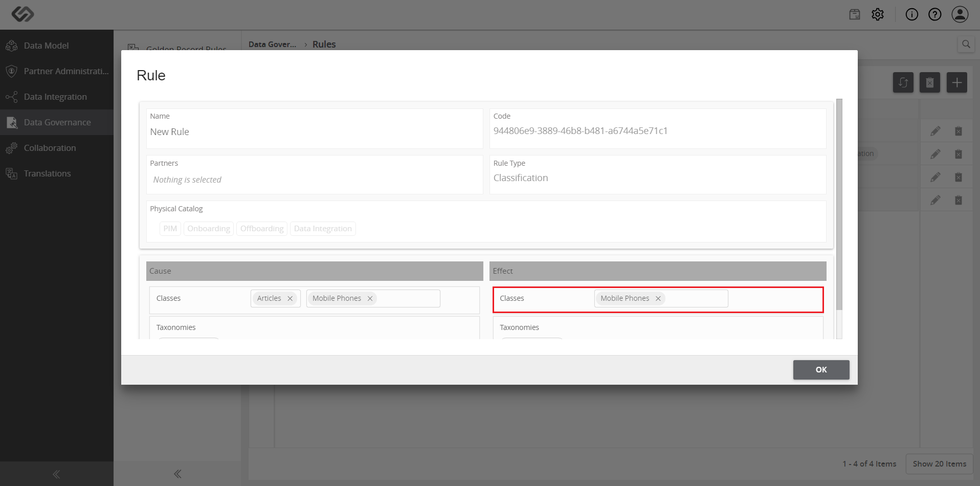Click '1 - 4 of 4 Items' text

pyautogui.click(x=870, y=464)
